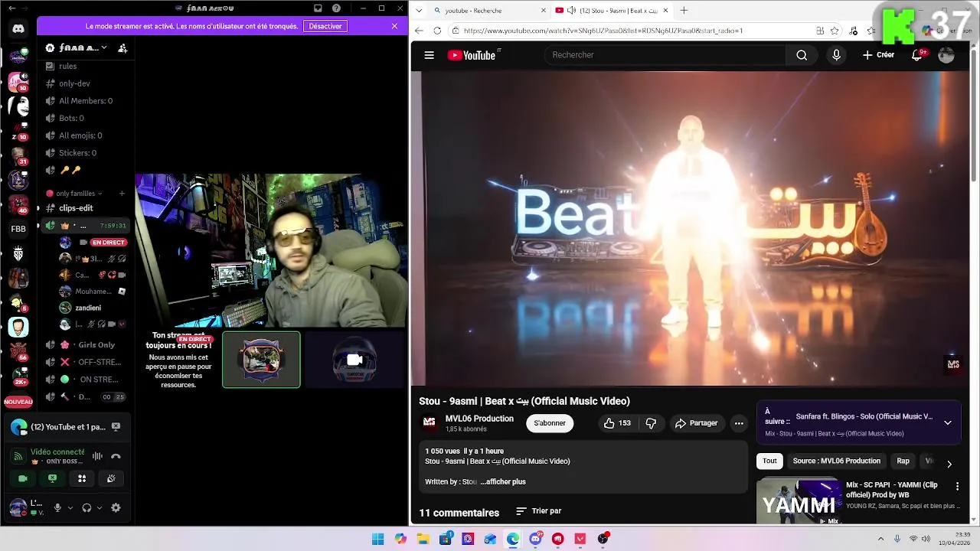Open the Discord inbox icon
This screenshot has width=980, height=551.
pos(318,8)
